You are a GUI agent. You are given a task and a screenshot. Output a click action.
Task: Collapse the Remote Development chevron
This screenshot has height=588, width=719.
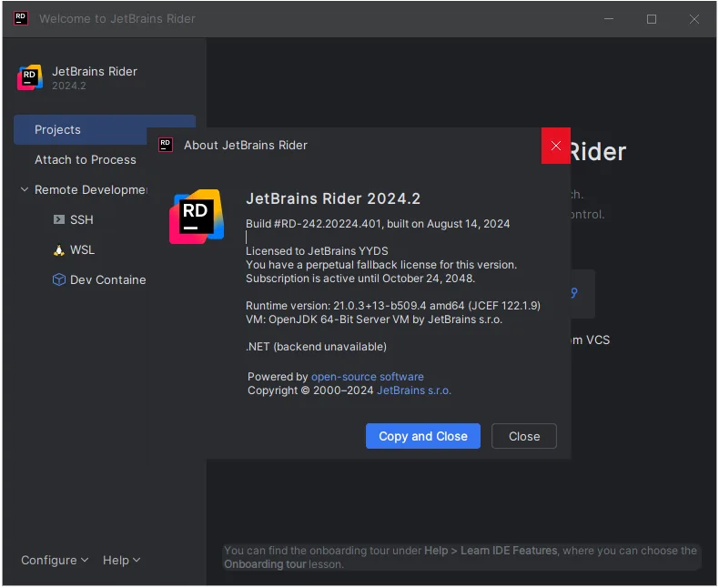tap(25, 189)
